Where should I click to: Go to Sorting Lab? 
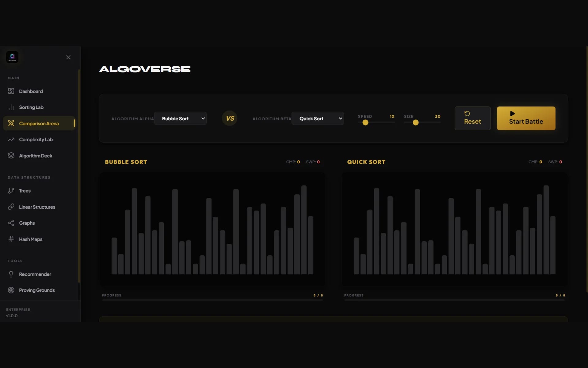pyautogui.click(x=39, y=107)
